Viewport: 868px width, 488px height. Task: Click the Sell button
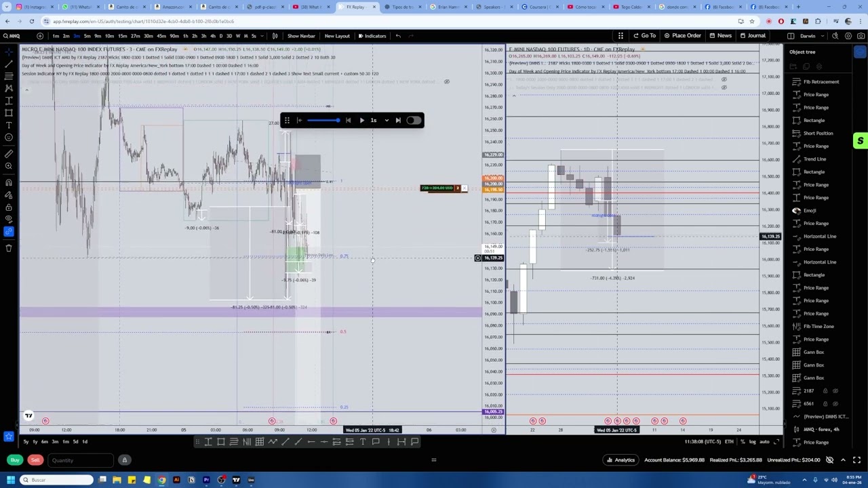[35, 460]
